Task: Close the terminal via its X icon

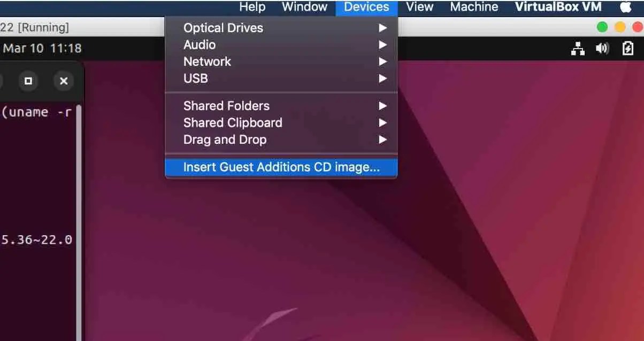Action: click(63, 81)
